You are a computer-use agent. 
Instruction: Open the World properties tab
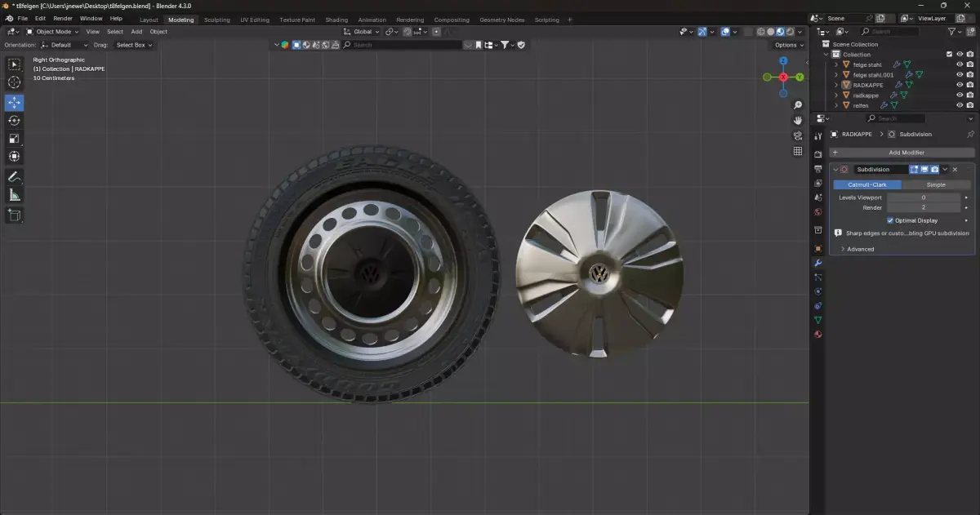coord(817,212)
